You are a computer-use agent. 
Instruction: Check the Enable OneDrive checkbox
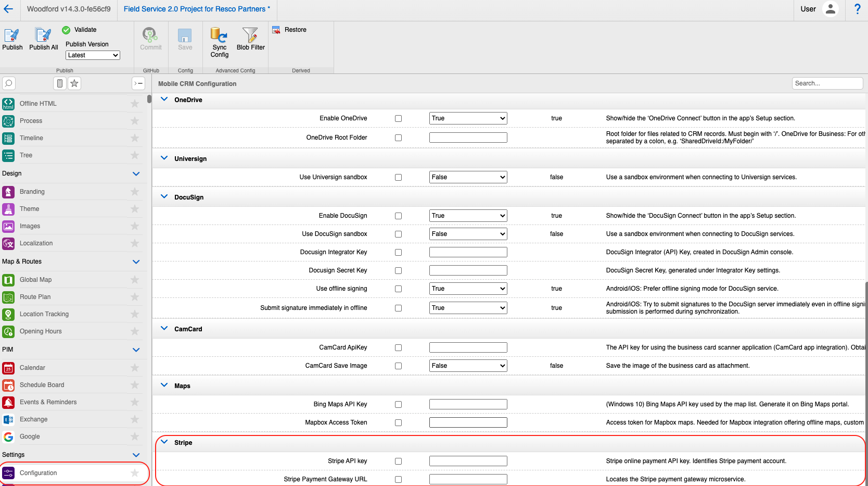[x=398, y=119]
